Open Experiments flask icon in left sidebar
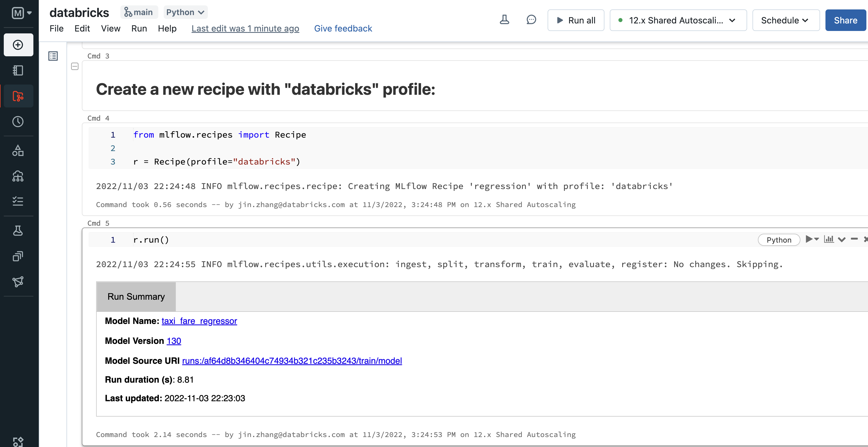Image resolution: width=868 pixels, height=447 pixels. coord(18,231)
